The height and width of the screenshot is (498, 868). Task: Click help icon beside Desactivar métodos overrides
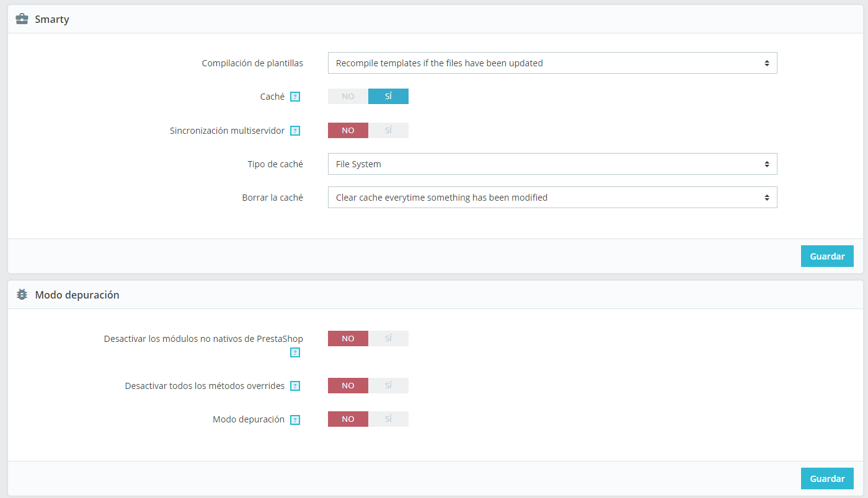click(295, 386)
